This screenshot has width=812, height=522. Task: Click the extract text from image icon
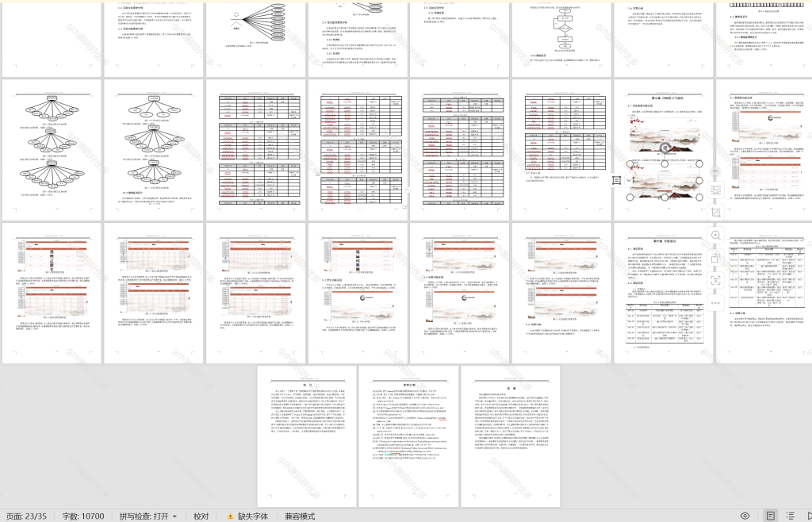(x=716, y=280)
